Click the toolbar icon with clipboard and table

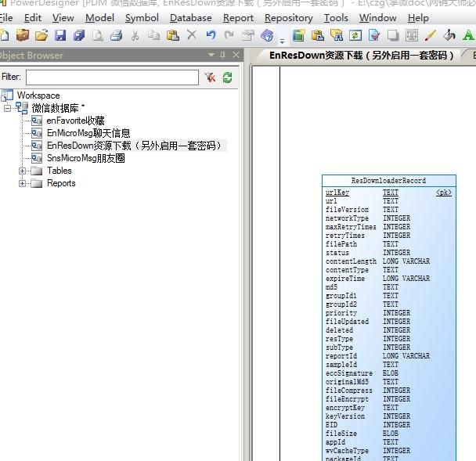(x=318, y=35)
